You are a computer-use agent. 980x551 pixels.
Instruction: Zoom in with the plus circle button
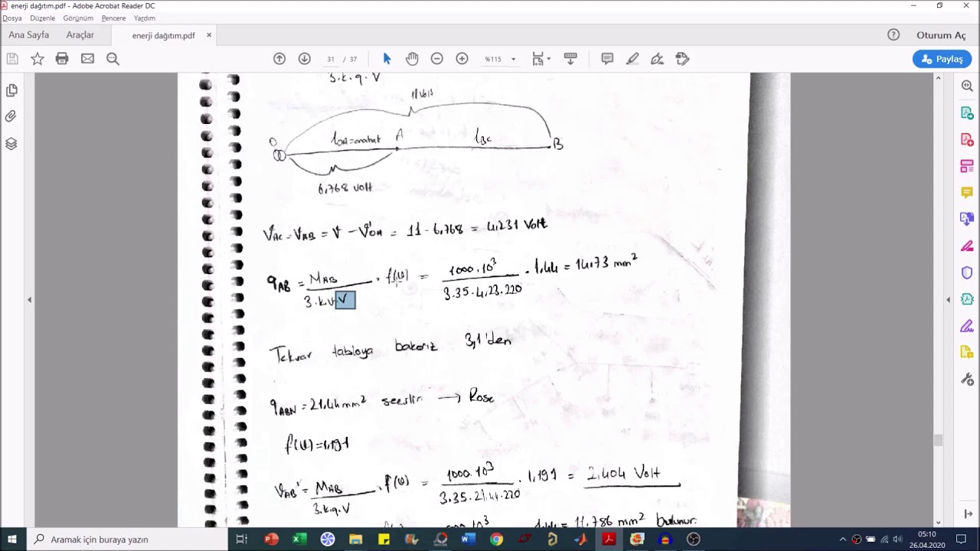[x=462, y=59]
